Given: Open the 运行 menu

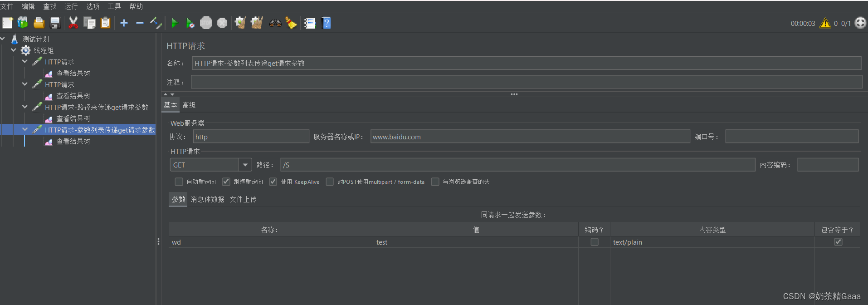Looking at the screenshot, I should (x=71, y=6).
